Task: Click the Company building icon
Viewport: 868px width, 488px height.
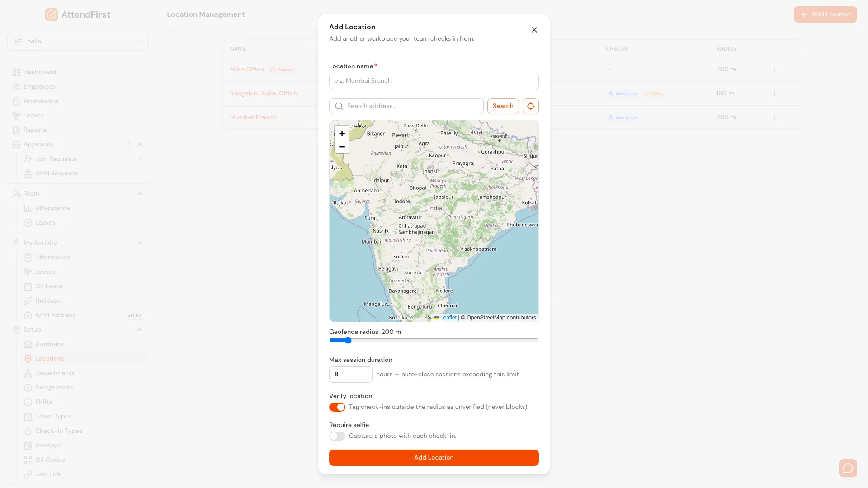Action: click(x=28, y=344)
